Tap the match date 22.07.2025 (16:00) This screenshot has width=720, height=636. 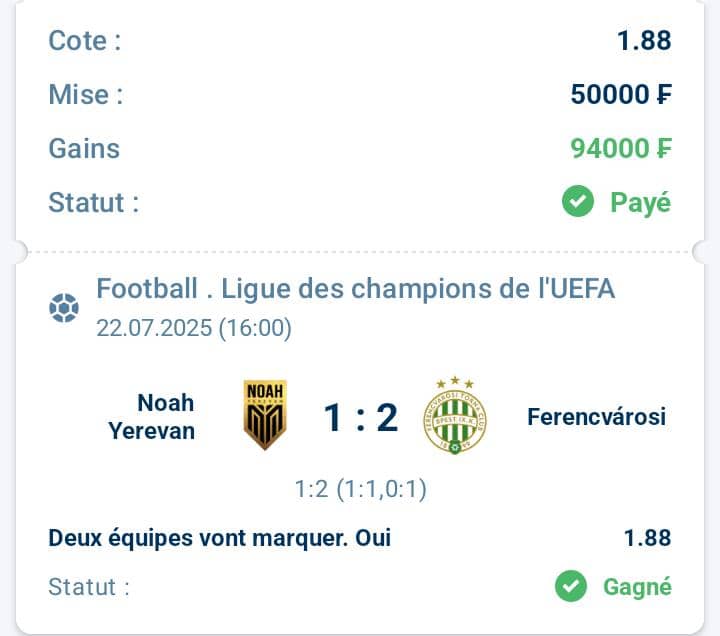click(194, 328)
